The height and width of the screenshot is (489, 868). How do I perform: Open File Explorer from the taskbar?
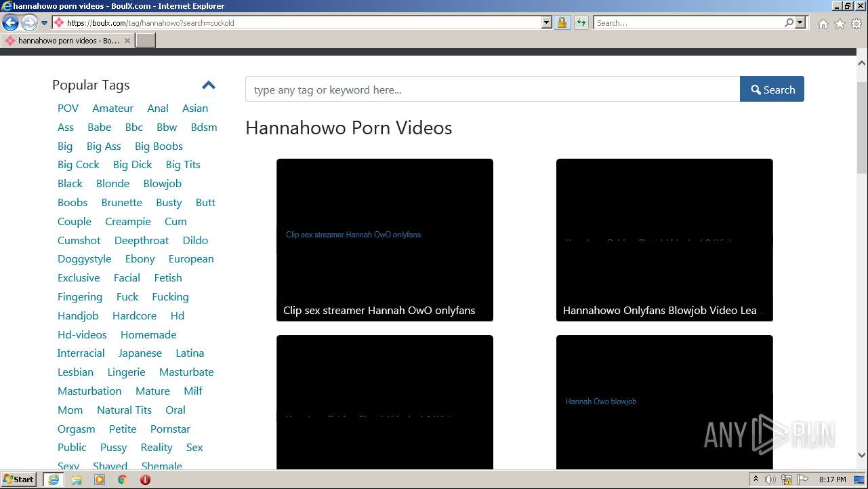pyautogui.click(x=77, y=480)
